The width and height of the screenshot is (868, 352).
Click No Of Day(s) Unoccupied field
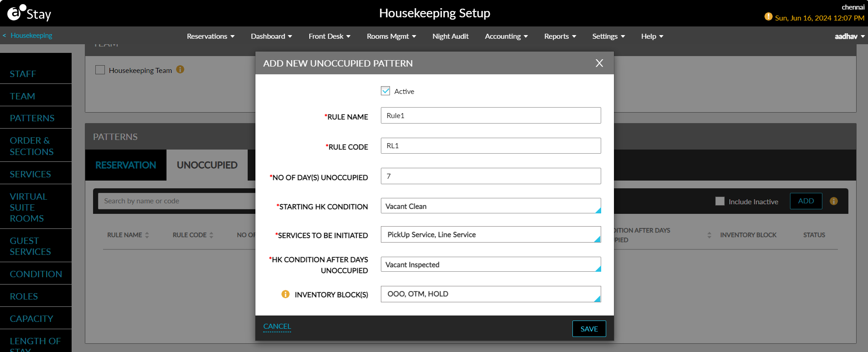[x=491, y=176]
